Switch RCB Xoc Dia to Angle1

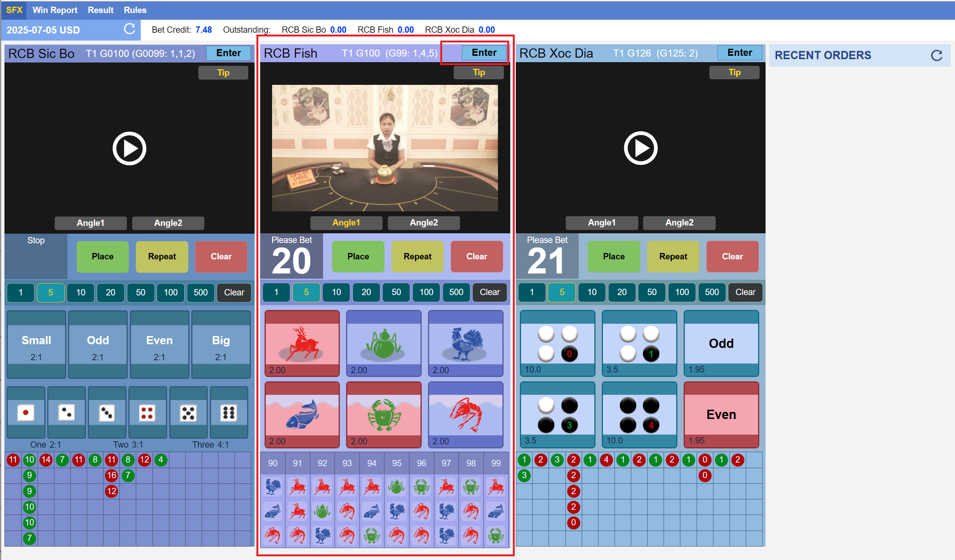(601, 223)
